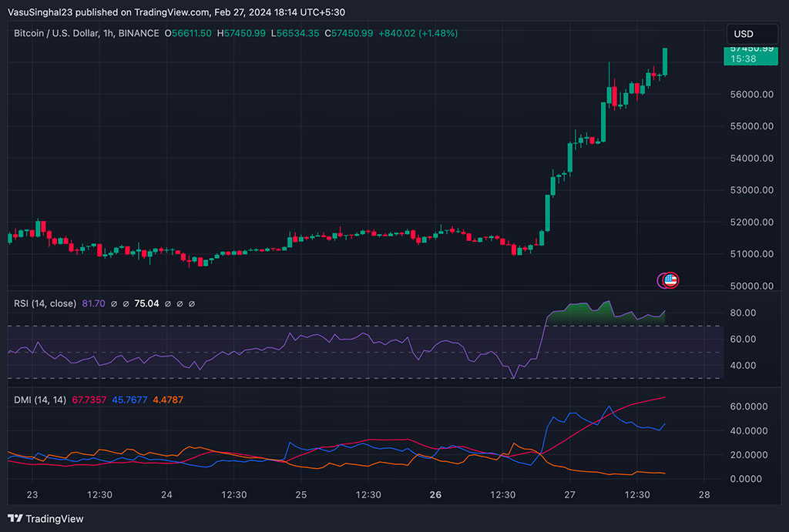Click the RSI 40.00 axis label
The height and width of the screenshot is (532, 789).
(743, 366)
